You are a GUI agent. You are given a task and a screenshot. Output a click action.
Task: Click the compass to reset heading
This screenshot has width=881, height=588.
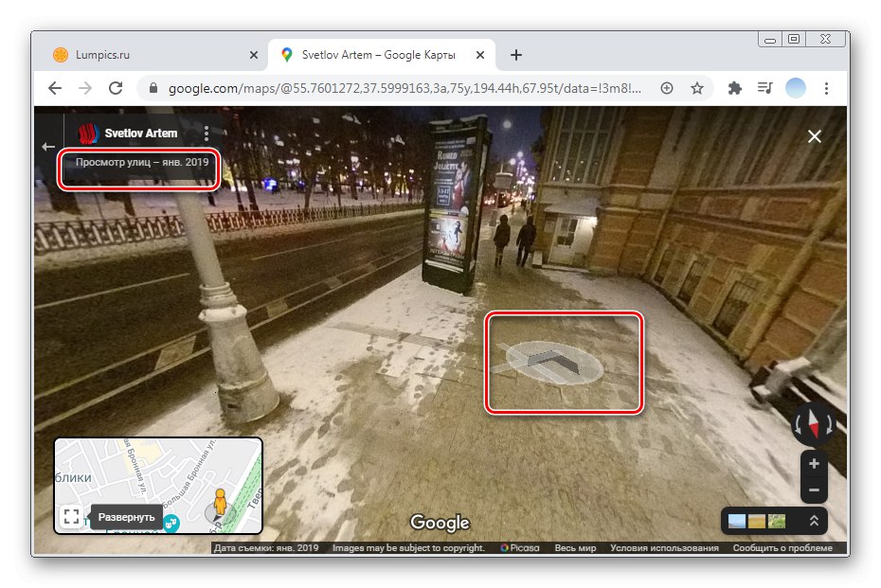click(814, 424)
